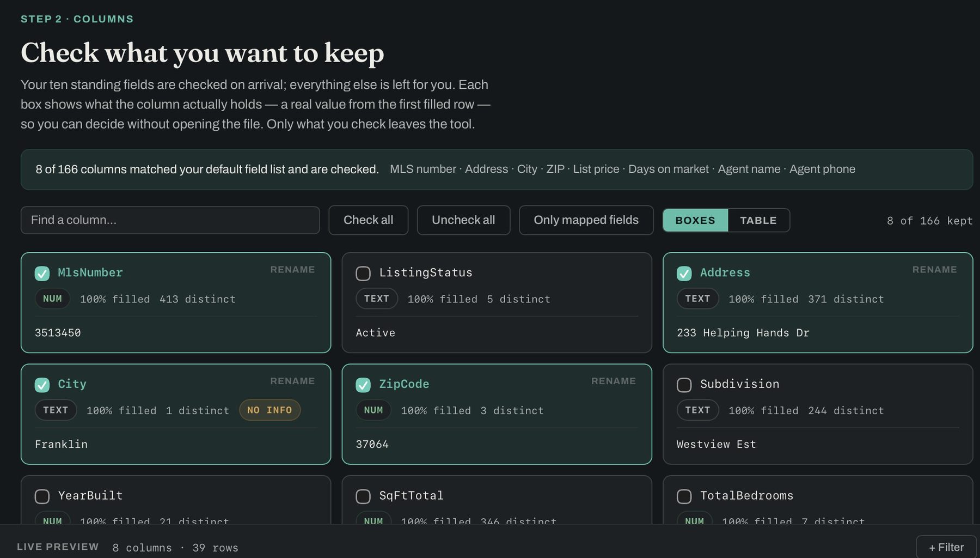Uncheck the City column checkbox
Screen dimensions: 980x558
pyautogui.click(x=42, y=385)
